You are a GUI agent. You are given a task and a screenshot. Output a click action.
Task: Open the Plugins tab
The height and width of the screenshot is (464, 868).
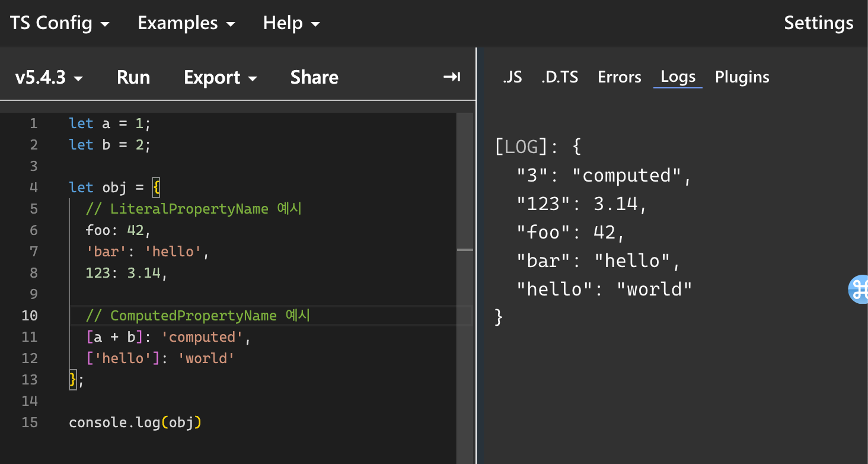[x=742, y=77]
